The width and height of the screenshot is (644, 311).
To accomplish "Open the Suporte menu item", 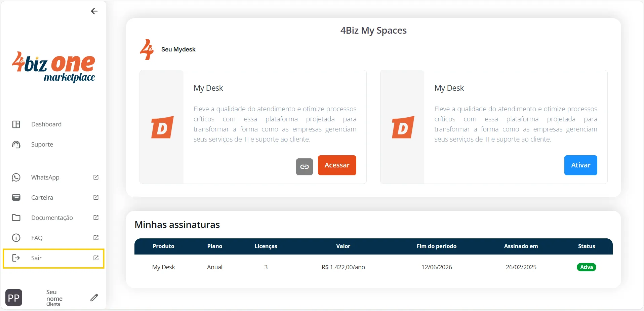I will point(42,145).
